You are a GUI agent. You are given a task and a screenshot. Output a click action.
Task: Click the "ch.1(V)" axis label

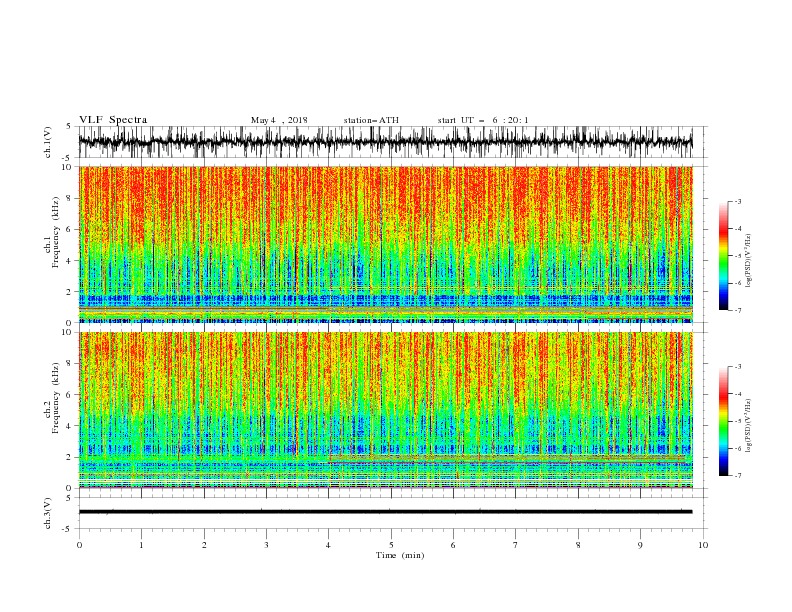[48, 142]
